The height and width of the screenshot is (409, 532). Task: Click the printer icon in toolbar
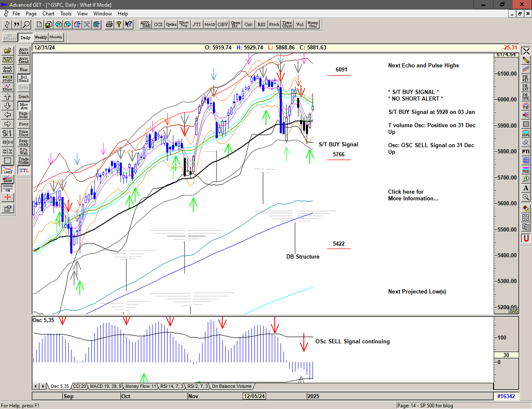click(109, 25)
